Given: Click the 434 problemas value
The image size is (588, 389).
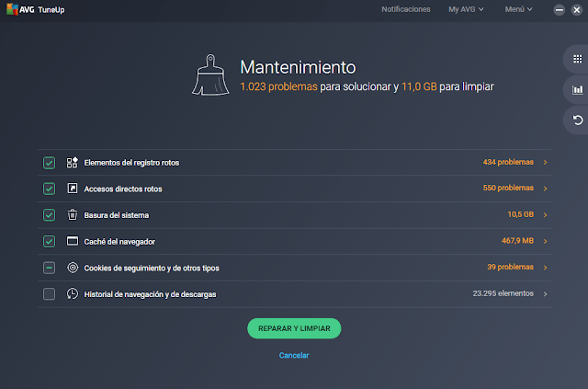Looking at the screenshot, I should pos(508,162).
